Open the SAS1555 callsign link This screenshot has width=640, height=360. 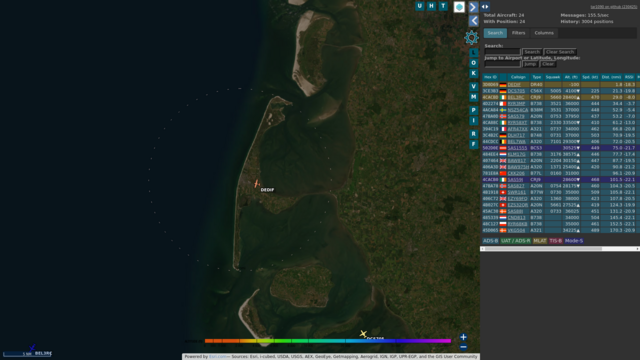click(517, 148)
